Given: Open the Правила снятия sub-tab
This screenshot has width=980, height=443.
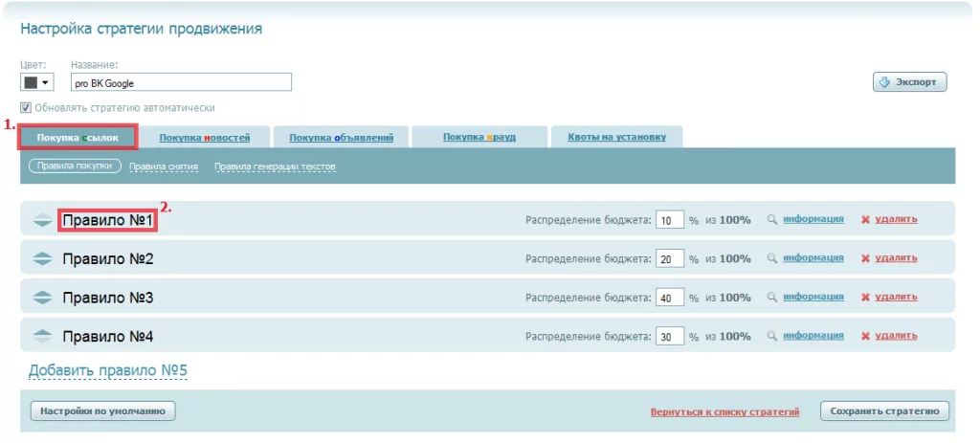Looking at the screenshot, I should (164, 166).
